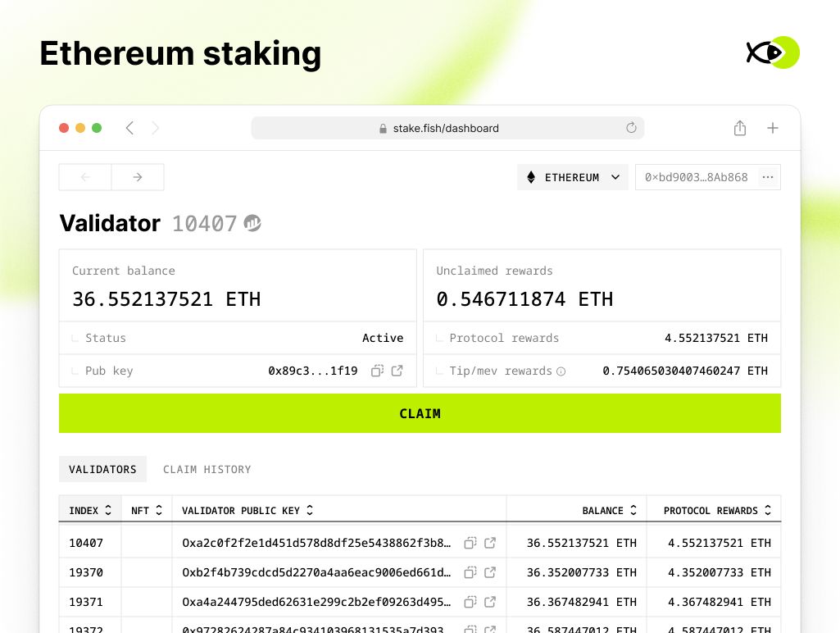
Task: Copy public key of validator 19371 row
Action: 470,602
